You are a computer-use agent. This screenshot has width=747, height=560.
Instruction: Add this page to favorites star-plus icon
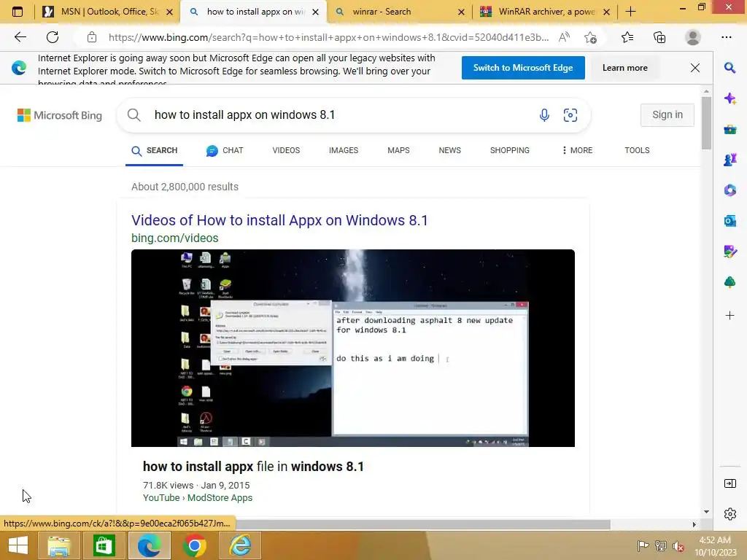point(590,37)
